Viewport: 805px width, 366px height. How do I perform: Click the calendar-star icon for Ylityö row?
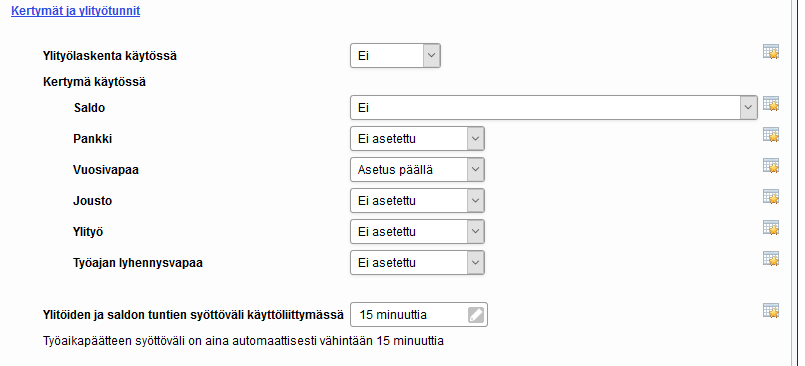click(771, 227)
